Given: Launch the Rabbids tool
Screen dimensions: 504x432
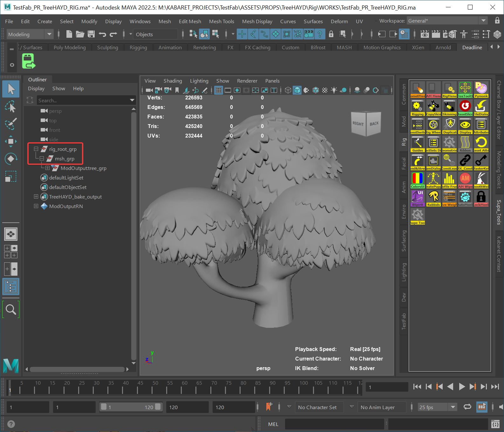Looking at the screenshot, I should pyautogui.click(x=433, y=198).
